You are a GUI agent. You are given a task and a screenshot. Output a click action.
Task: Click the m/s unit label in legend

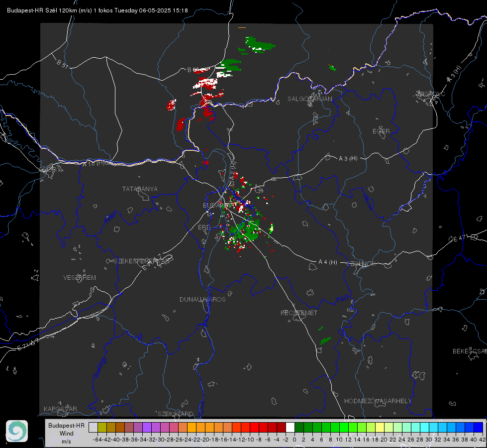click(x=66, y=442)
